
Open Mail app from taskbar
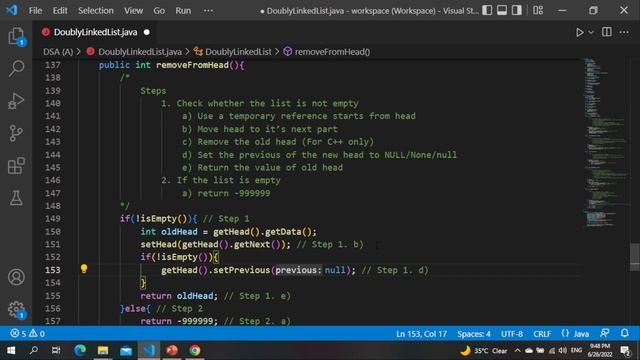click(x=126, y=350)
